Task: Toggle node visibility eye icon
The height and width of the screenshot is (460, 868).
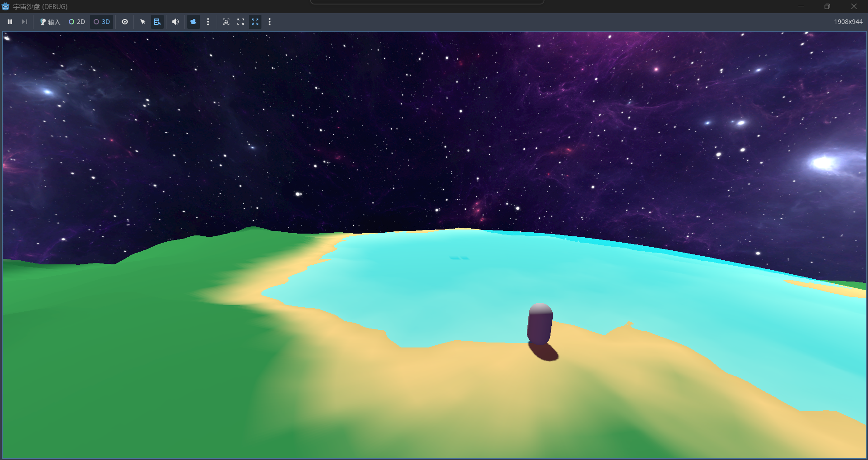Action: pyautogui.click(x=125, y=22)
